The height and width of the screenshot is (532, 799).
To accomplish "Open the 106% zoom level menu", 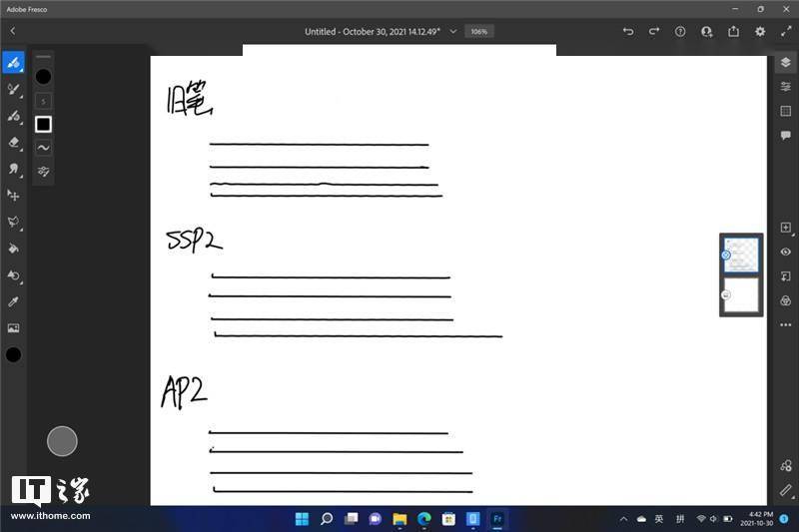I will tap(479, 32).
